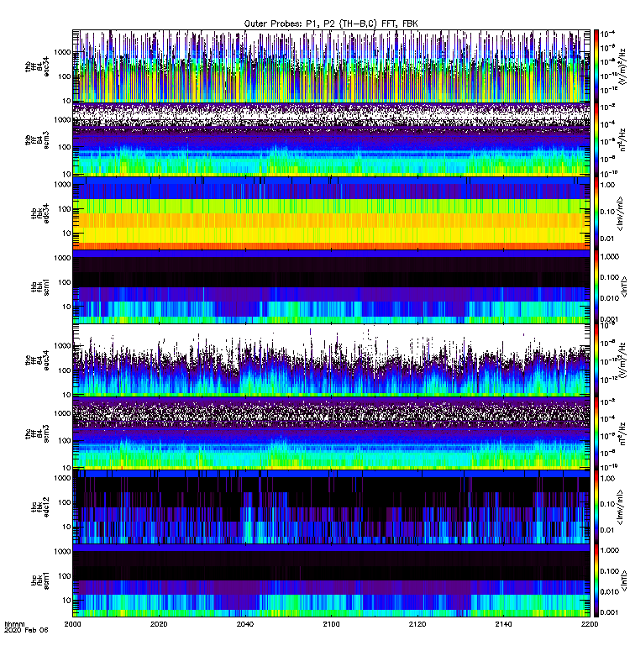Image resolution: width=630 pixels, height=672 pixels.
Task: Click inside the thc fbk edc12 filter bank plot
Action: pyautogui.click(x=331, y=507)
